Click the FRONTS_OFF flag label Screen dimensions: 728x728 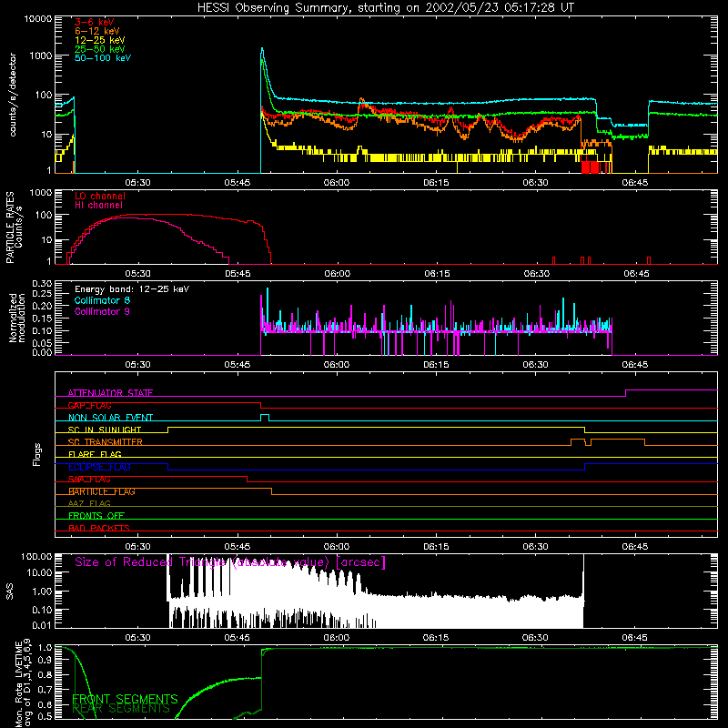tap(96, 516)
